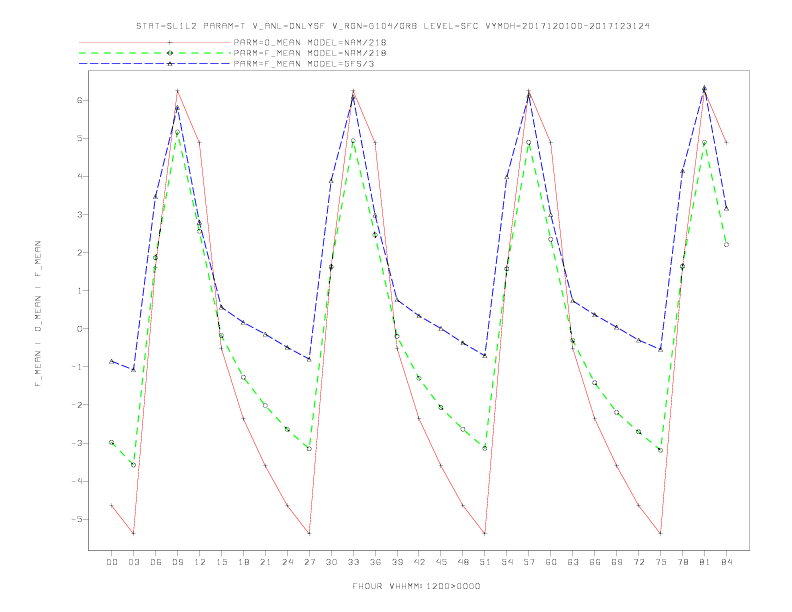792x612 pixels.
Task: Click red plus data point at hour 51
Action: pos(485,533)
